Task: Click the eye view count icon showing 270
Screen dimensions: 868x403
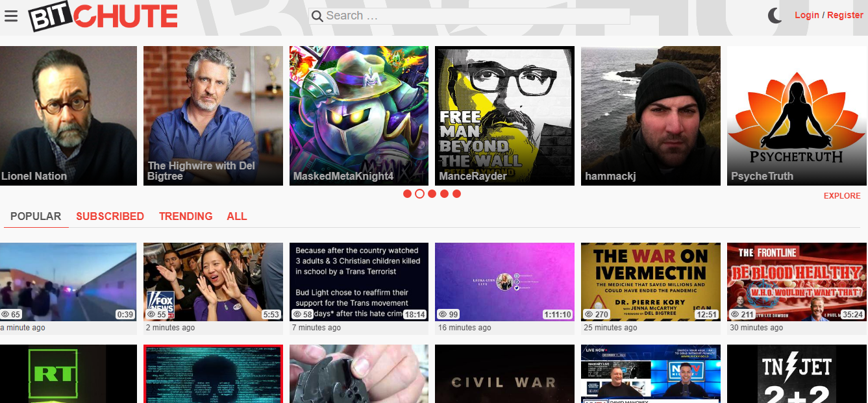Action: (x=589, y=314)
